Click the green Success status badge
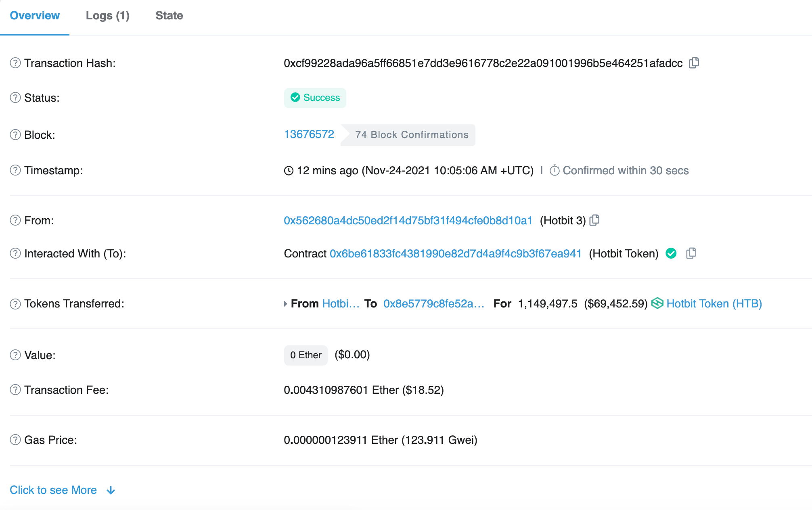 point(315,98)
